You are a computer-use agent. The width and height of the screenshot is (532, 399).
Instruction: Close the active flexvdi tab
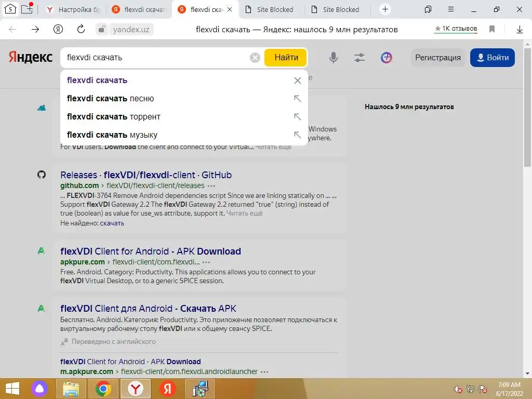pyautogui.click(x=230, y=9)
